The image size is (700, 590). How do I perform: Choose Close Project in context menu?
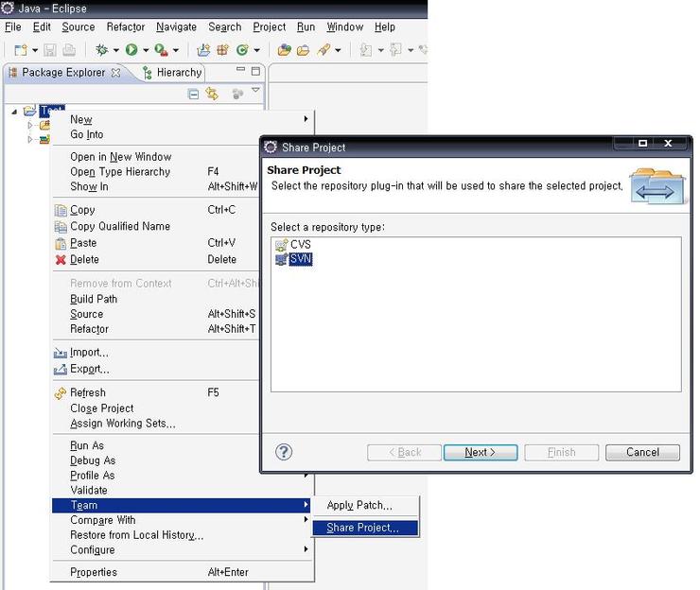click(156, 408)
